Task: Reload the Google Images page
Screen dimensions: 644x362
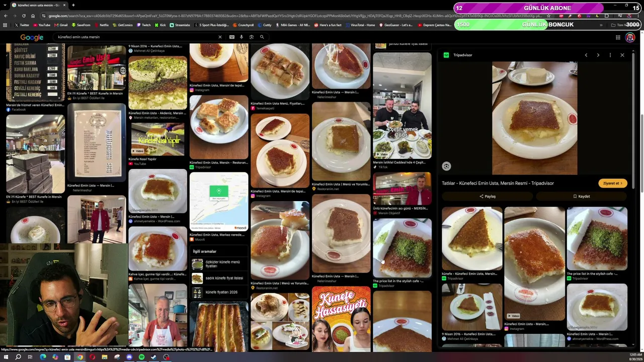Action: click(24, 16)
